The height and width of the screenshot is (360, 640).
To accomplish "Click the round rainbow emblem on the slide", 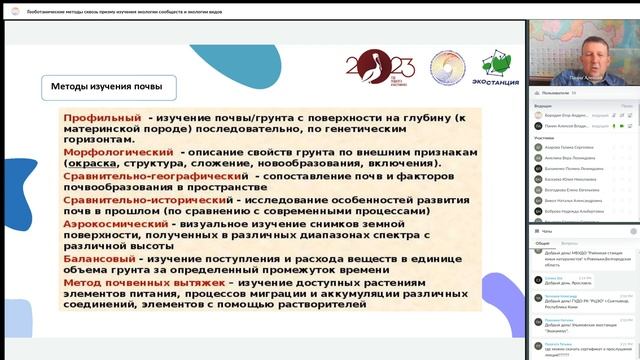I will (448, 68).
